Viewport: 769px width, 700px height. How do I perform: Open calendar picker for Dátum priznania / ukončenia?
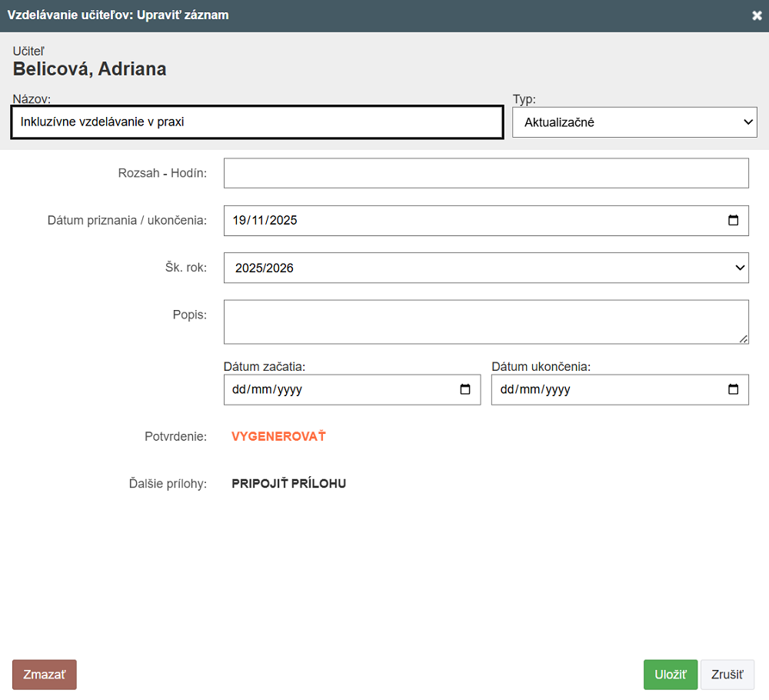(x=733, y=220)
